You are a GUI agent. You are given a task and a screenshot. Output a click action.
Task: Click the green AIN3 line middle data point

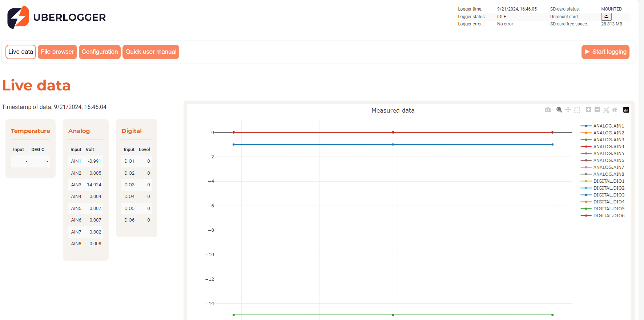(x=393, y=315)
